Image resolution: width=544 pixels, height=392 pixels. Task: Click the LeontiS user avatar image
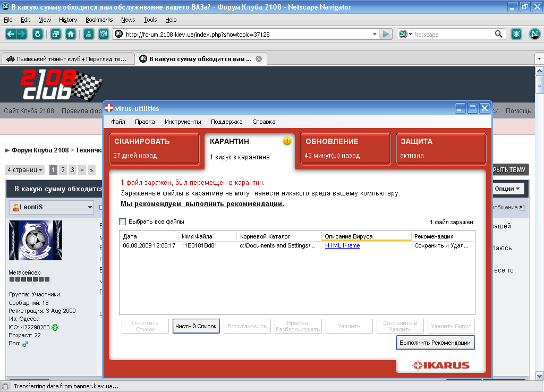(36, 240)
